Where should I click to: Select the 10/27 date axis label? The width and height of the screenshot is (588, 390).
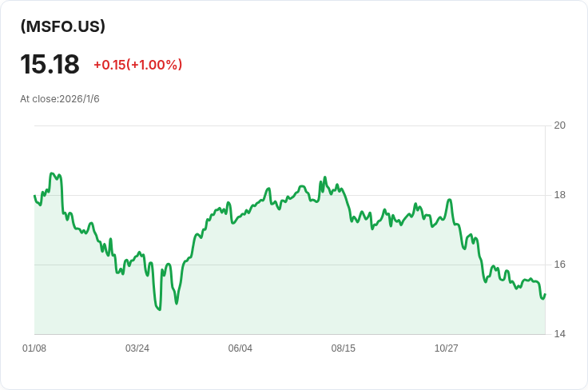(x=447, y=348)
